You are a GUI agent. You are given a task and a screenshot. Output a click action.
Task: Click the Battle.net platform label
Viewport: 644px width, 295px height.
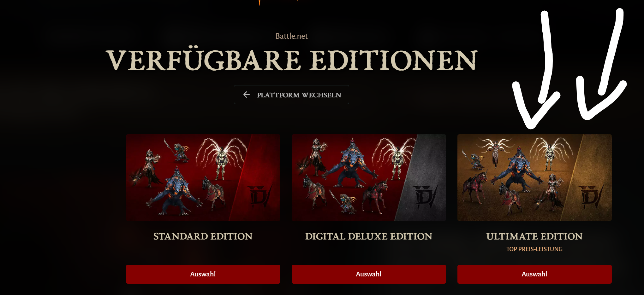291,36
